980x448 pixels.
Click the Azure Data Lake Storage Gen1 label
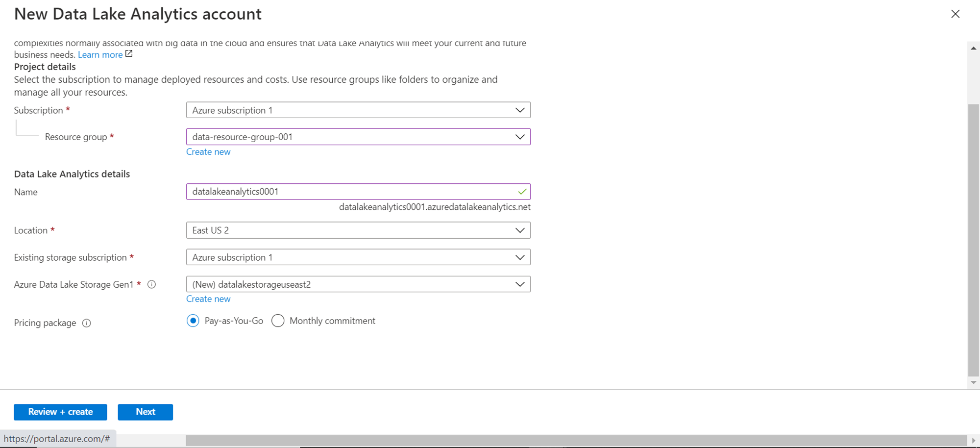(74, 284)
